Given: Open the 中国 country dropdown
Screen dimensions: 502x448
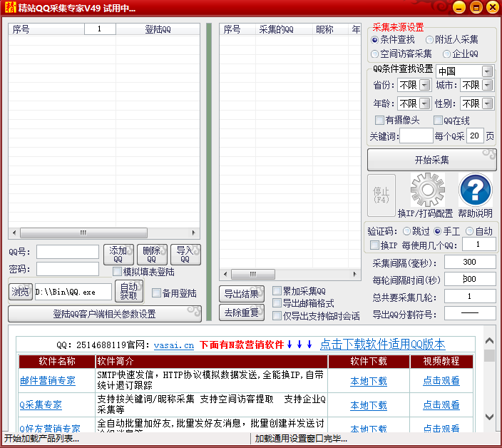Looking at the screenshot, I should 487,71.
